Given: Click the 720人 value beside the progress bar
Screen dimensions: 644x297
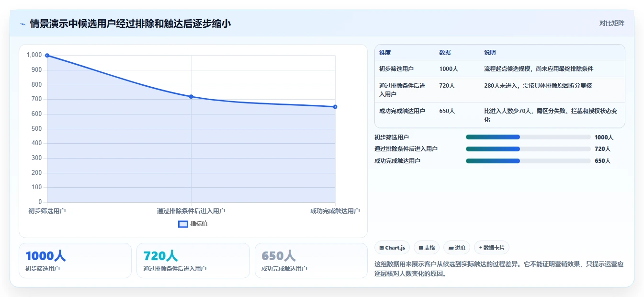Looking at the screenshot, I should 602,149.
